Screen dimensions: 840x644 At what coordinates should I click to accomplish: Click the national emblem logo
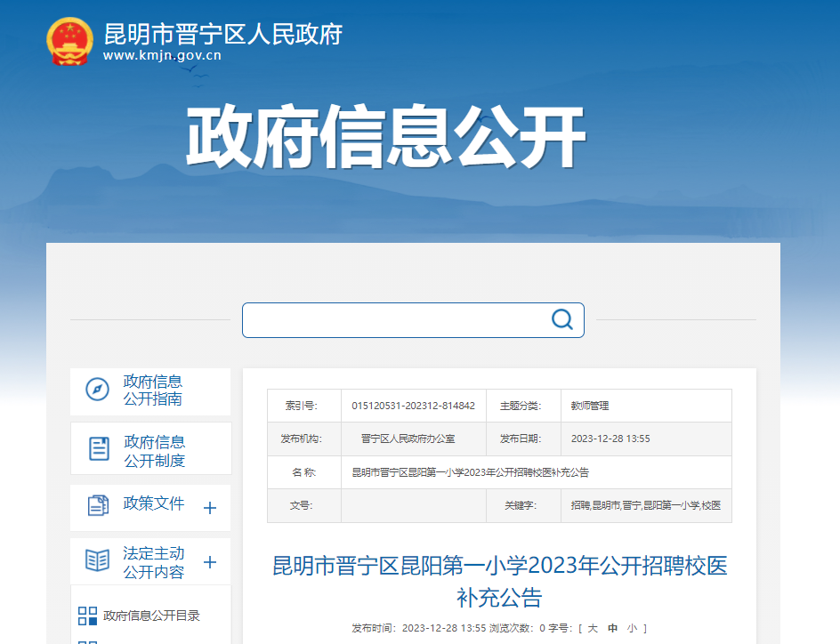coord(69,42)
